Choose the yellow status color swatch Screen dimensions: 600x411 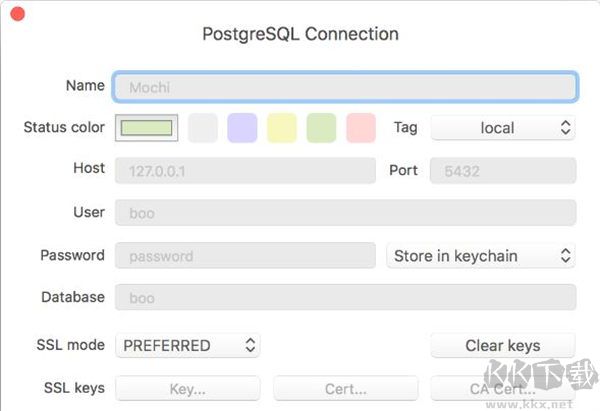(x=282, y=128)
